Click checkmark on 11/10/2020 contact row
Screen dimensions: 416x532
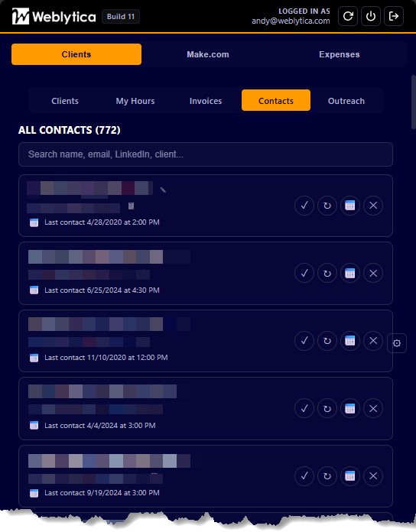tap(304, 341)
